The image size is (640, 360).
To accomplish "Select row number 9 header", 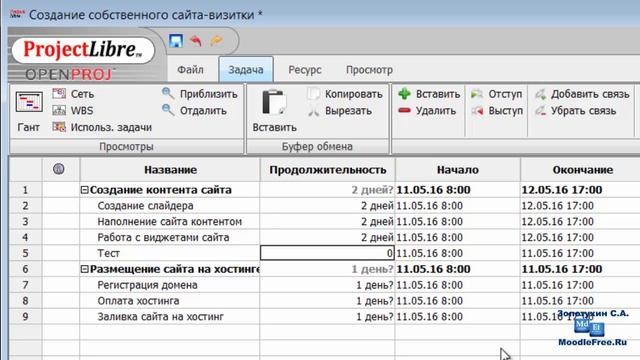I will point(25,316).
